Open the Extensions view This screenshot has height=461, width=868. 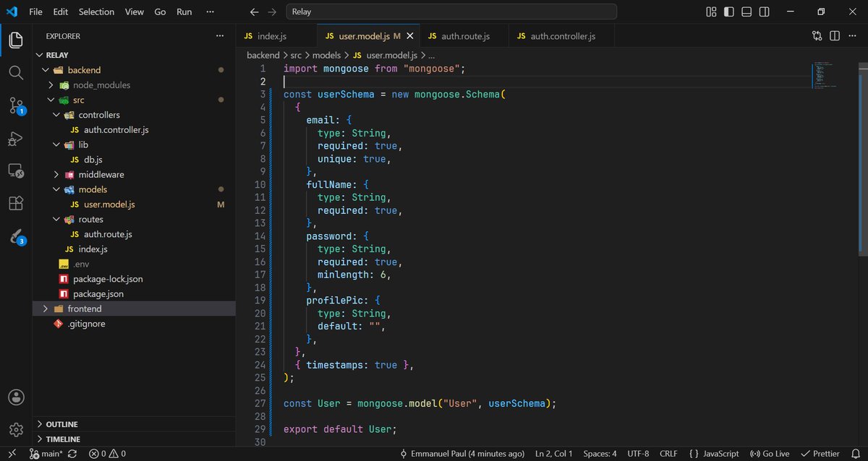pos(16,204)
